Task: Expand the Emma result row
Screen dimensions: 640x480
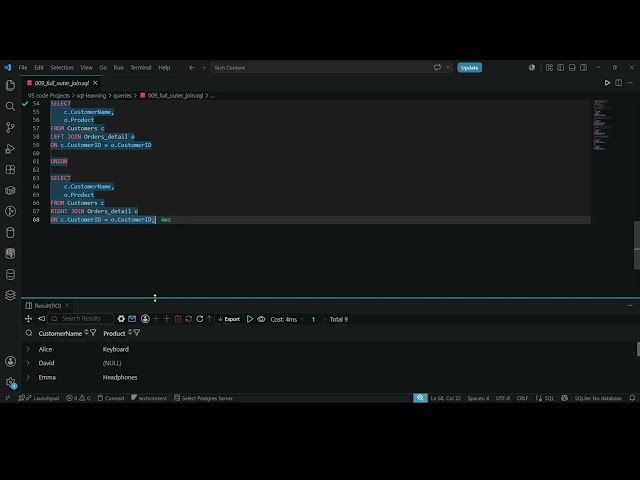Action: [28, 377]
